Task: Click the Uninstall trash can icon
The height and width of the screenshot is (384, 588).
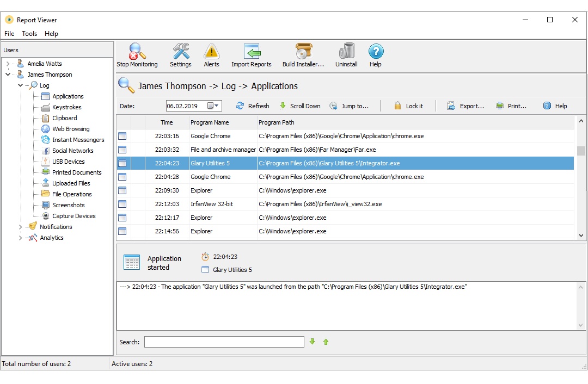Action: (346, 52)
